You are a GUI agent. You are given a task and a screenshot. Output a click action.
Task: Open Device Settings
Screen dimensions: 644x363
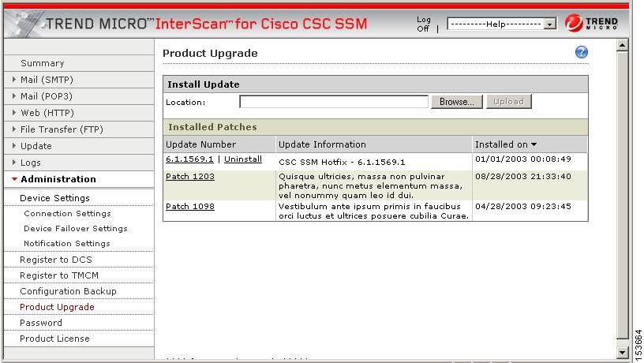[x=54, y=198]
